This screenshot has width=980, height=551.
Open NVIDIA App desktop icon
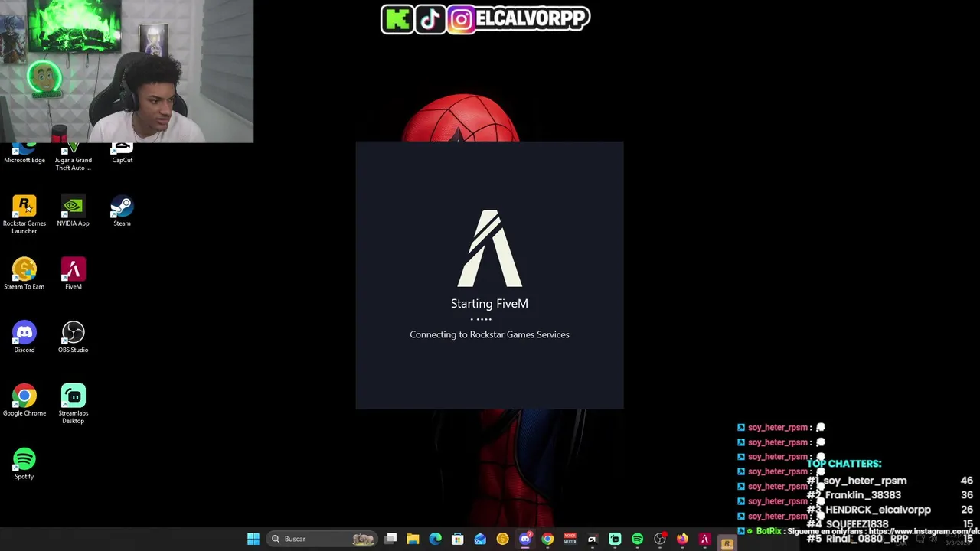coord(73,211)
